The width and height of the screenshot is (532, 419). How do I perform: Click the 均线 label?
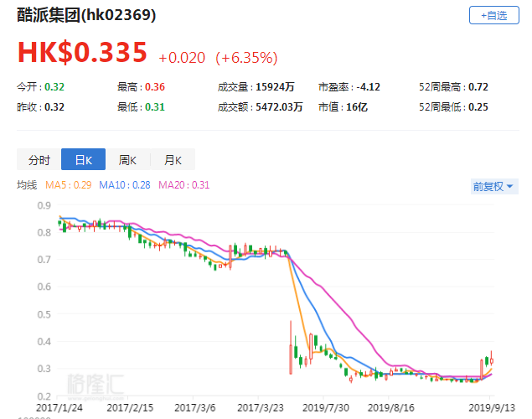tap(27, 185)
